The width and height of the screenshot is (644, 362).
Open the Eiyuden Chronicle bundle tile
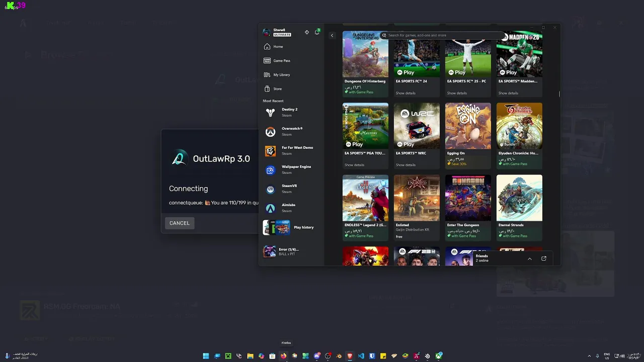coord(519,136)
